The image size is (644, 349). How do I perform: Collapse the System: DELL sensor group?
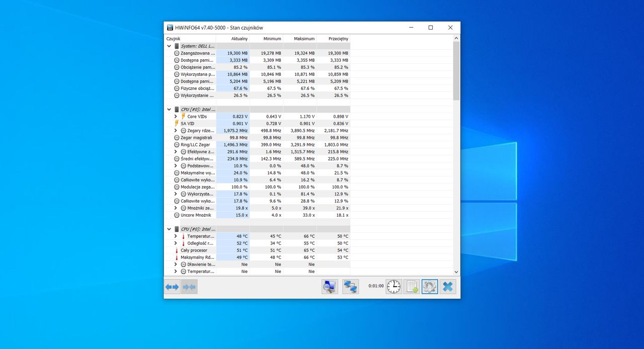169,46
